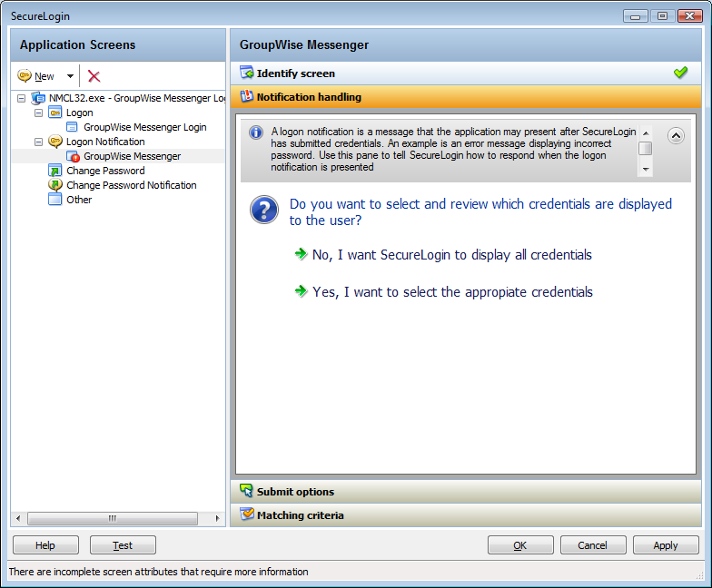Click the NMCL32.exe application icon
This screenshot has height=588, width=712.
pos(38,98)
